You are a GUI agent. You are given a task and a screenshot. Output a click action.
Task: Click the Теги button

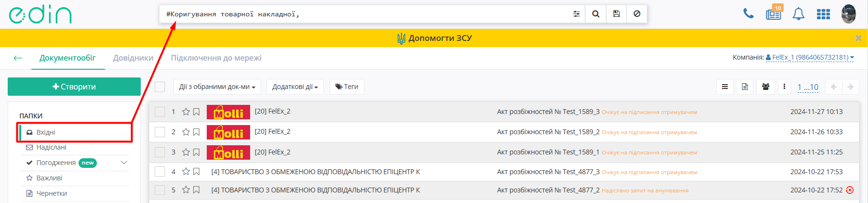[x=347, y=87]
